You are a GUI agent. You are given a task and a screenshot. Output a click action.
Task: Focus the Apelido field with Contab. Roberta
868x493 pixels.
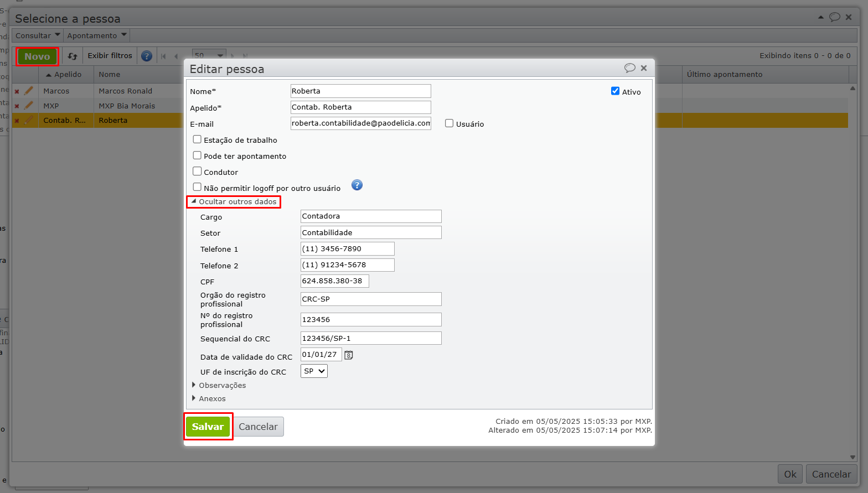(x=361, y=107)
